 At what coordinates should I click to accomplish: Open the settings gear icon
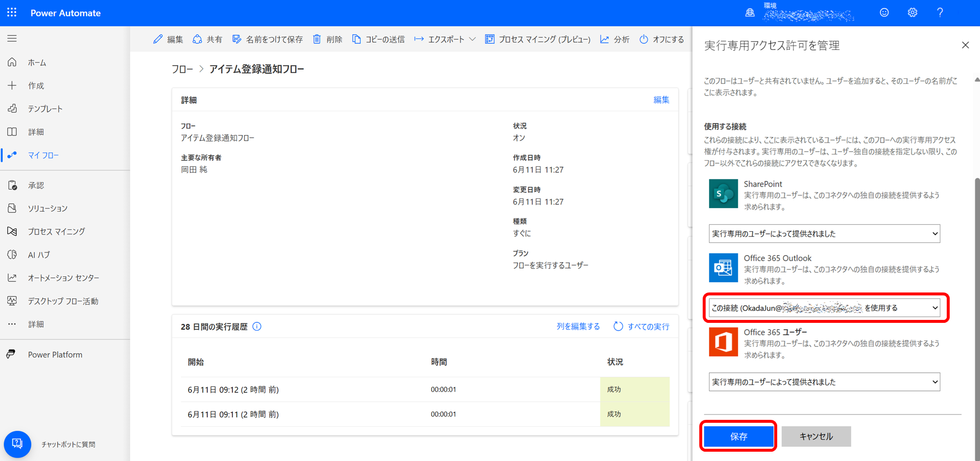click(912, 13)
